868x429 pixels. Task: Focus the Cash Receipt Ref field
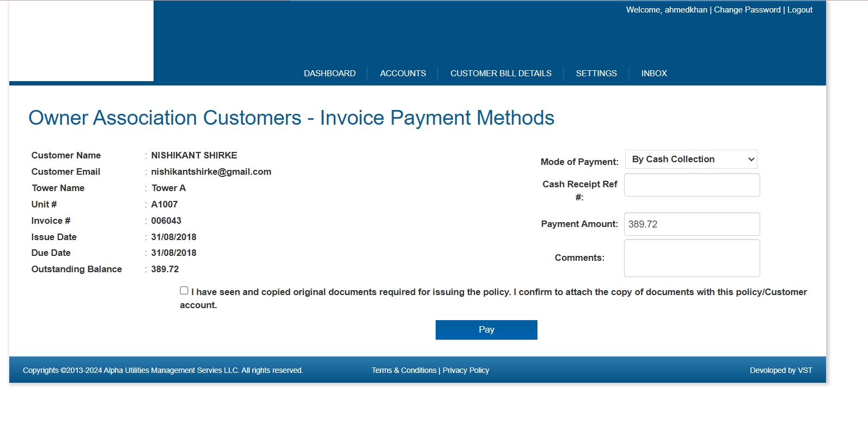[692, 185]
